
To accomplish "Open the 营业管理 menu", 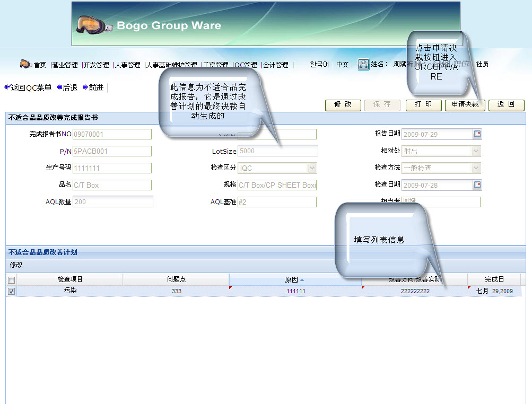I will point(65,65).
